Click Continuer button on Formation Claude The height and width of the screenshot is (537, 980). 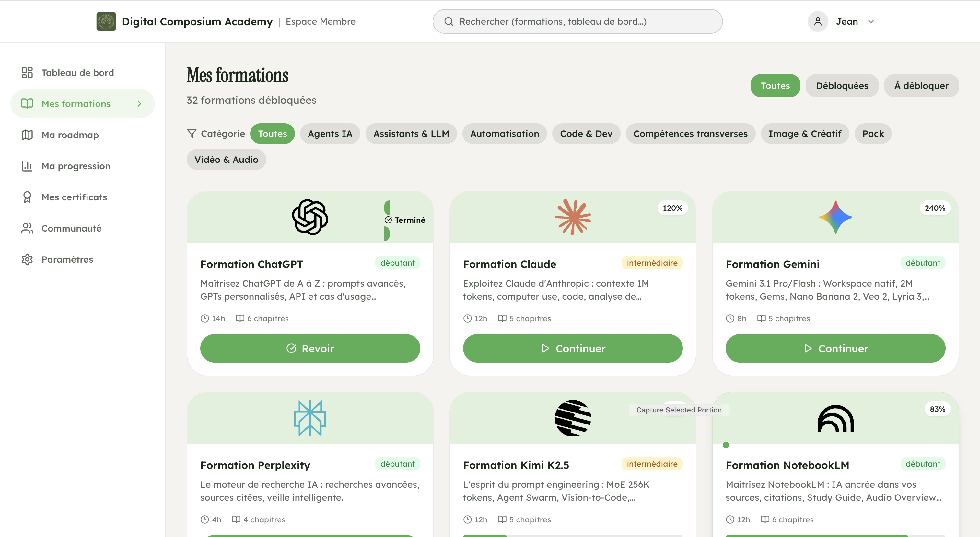coord(572,348)
